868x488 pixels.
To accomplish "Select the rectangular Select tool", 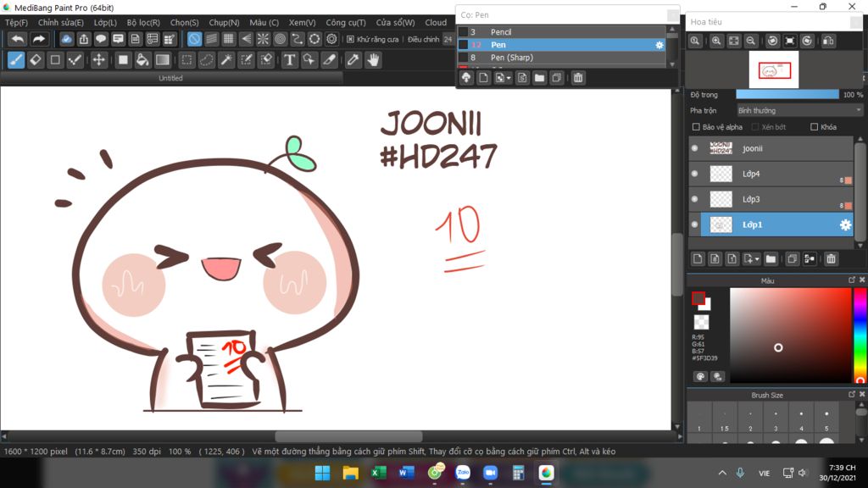I will (x=187, y=60).
